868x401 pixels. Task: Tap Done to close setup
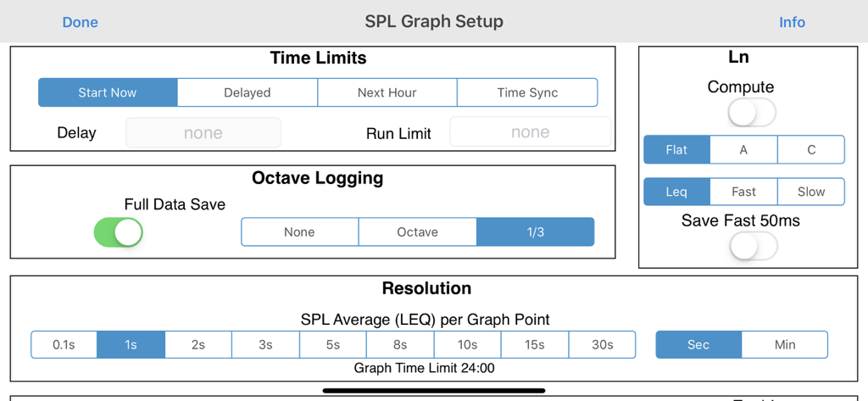click(x=81, y=22)
